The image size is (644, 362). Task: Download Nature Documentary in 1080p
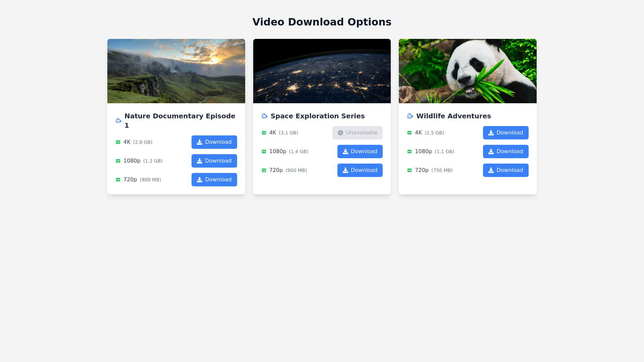pyautogui.click(x=214, y=161)
